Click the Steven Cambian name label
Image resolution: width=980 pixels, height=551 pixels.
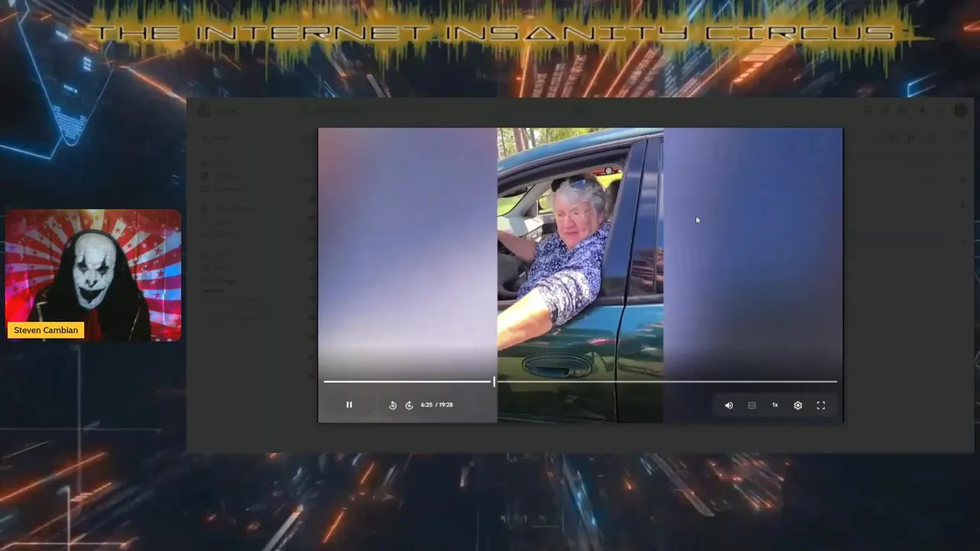[46, 331]
